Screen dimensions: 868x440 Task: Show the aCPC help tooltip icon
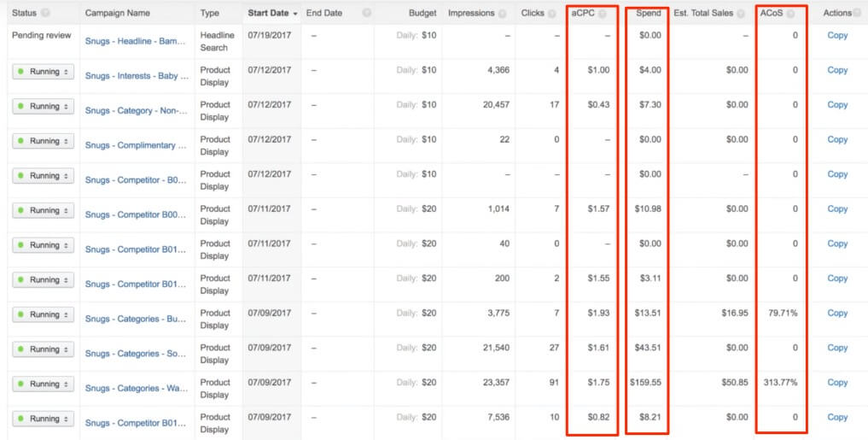[x=603, y=14]
